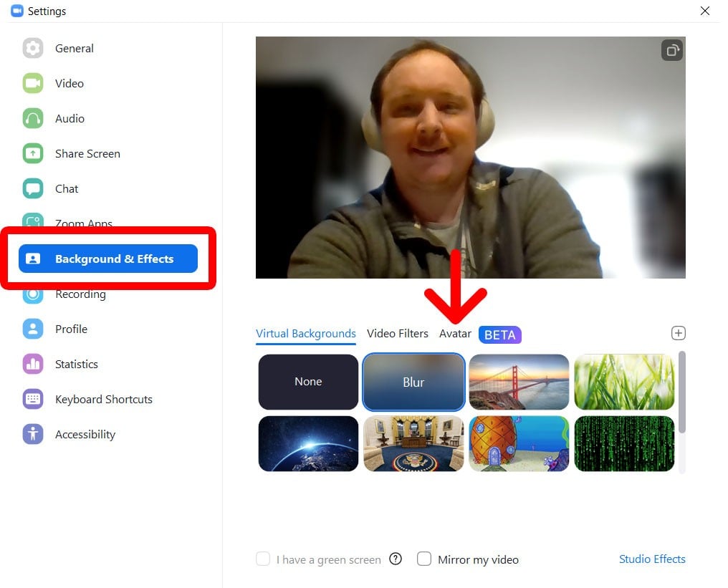Screen dimensions: 728x588
Task: Open the Avatar tab
Action: [x=455, y=333]
